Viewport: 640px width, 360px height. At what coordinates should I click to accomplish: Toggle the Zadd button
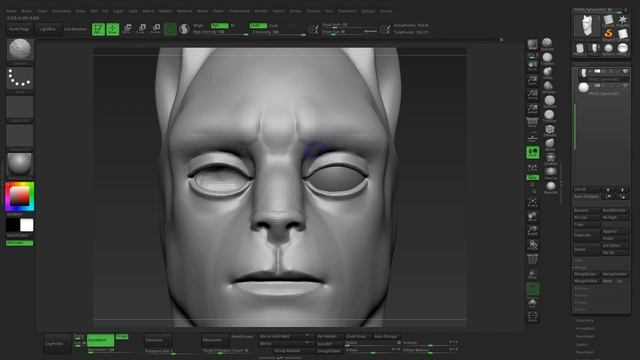(x=258, y=25)
